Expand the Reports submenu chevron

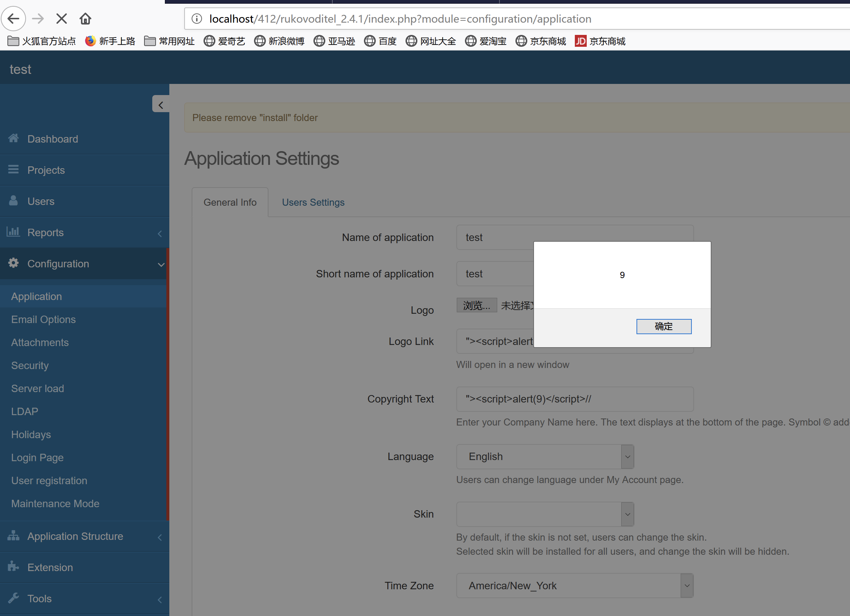[x=160, y=234]
